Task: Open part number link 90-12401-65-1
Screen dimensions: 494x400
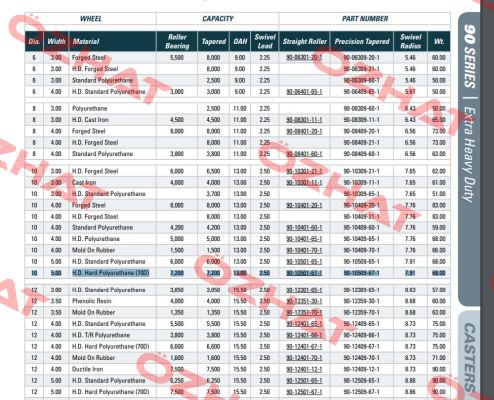Action: tap(304, 324)
